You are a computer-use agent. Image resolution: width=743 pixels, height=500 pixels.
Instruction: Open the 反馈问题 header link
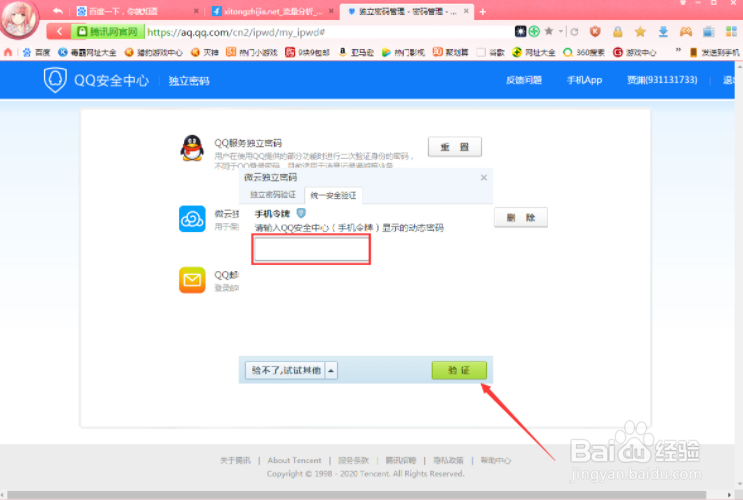(524, 80)
